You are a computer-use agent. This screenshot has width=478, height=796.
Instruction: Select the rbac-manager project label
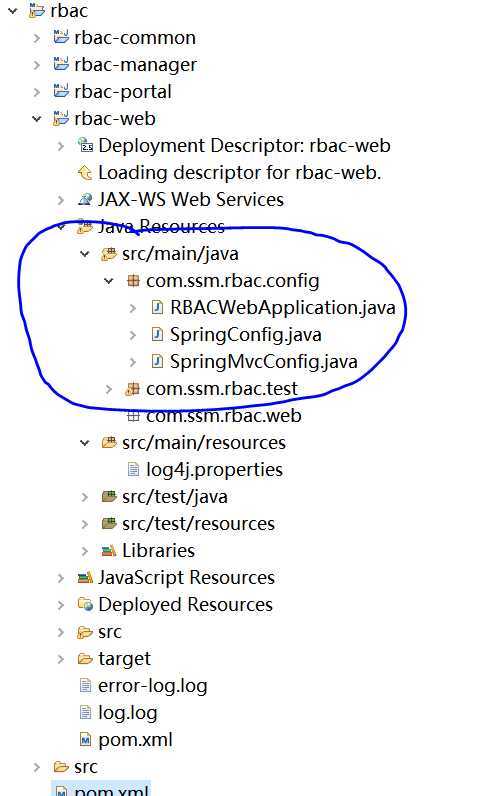pyautogui.click(x=135, y=64)
